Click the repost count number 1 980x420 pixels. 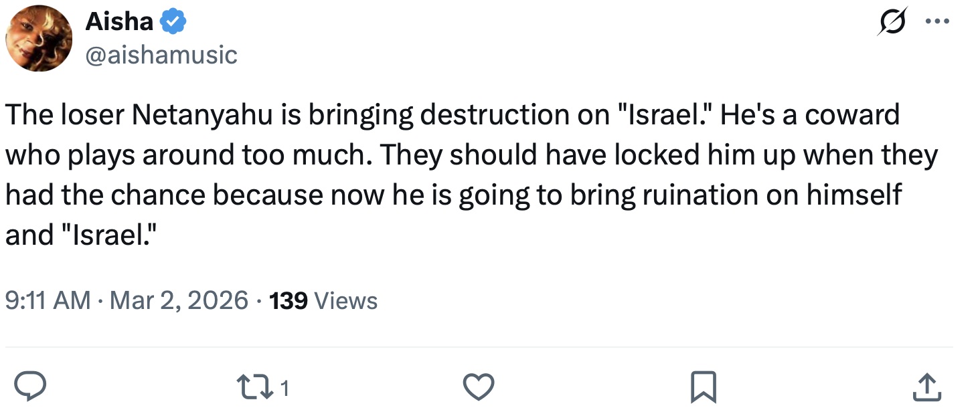(x=284, y=388)
